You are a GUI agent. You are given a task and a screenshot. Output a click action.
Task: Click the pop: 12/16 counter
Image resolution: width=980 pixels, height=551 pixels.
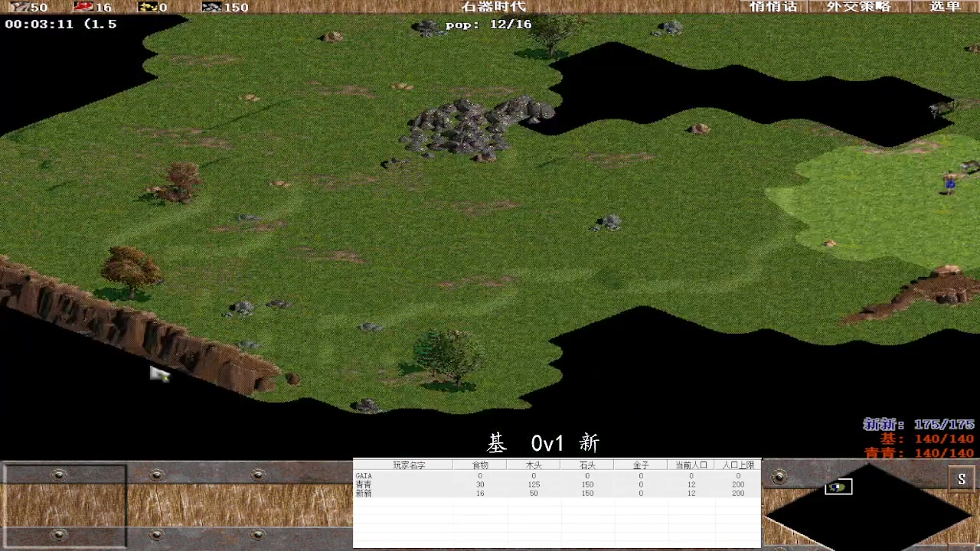click(x=488, y=24)
